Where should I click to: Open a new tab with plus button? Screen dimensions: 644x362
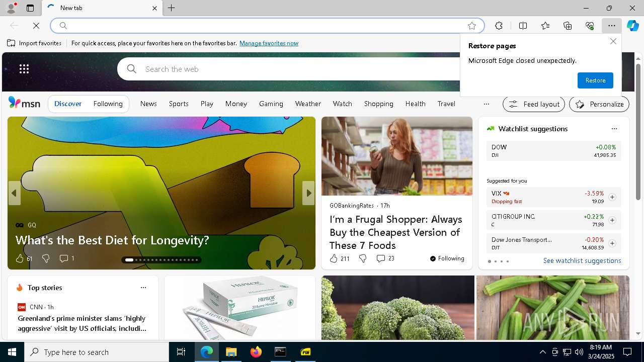(x=172, y=8)
